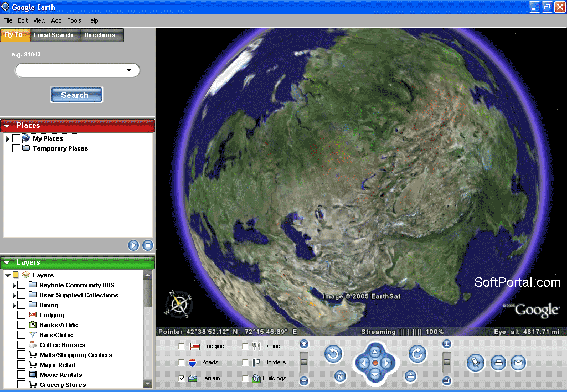Screen dimensions: 567x392
Task: Collapse the Places panel header
Action: tap(7, 126)
